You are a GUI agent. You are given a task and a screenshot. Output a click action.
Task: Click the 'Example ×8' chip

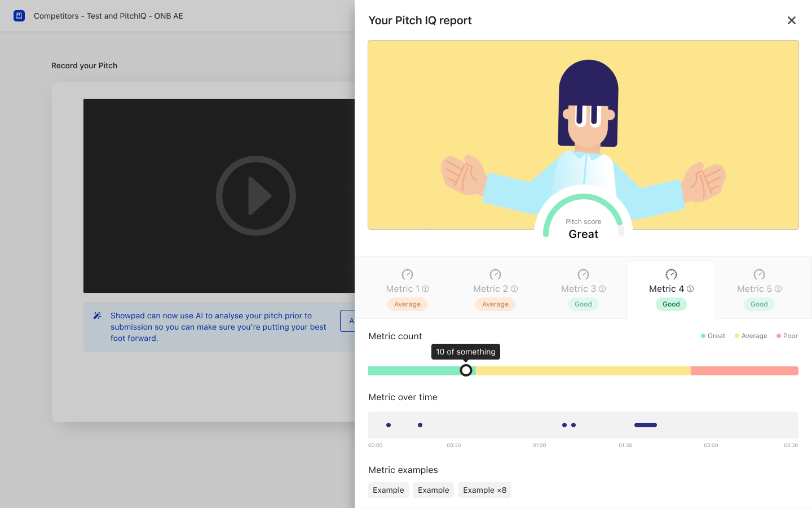pos(485,490)
